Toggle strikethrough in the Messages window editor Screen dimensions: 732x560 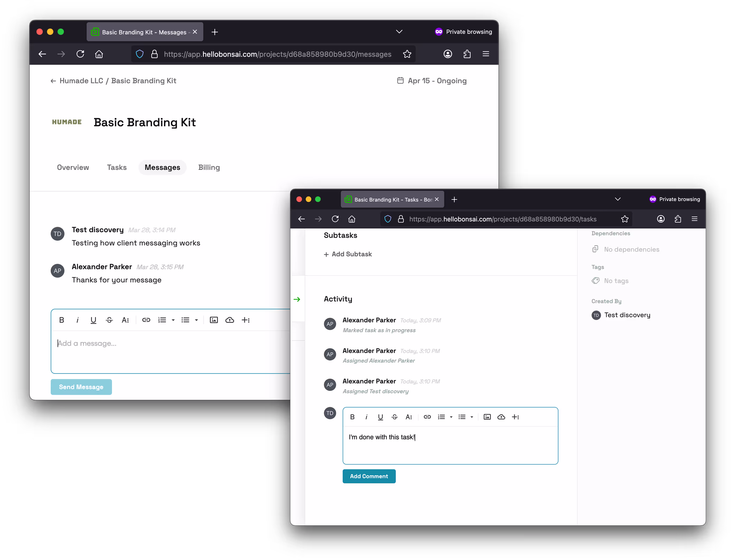click(x=109, y=320)
